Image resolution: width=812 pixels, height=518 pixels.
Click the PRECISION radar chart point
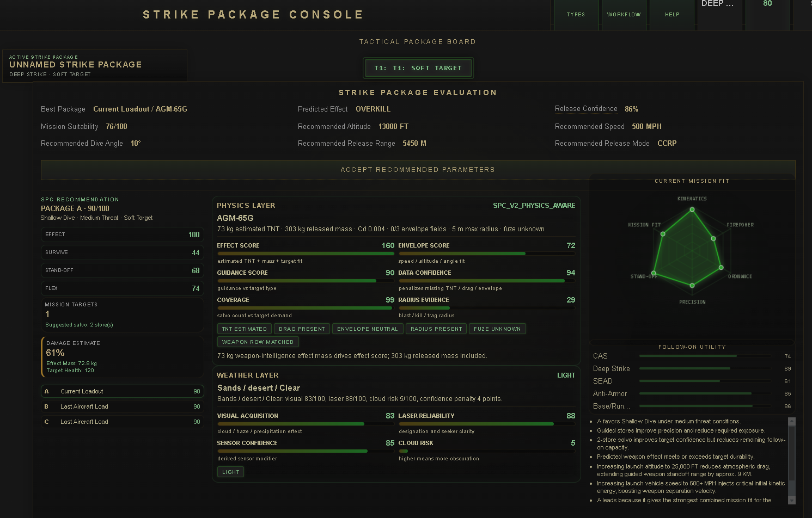(x=692, y=285)
